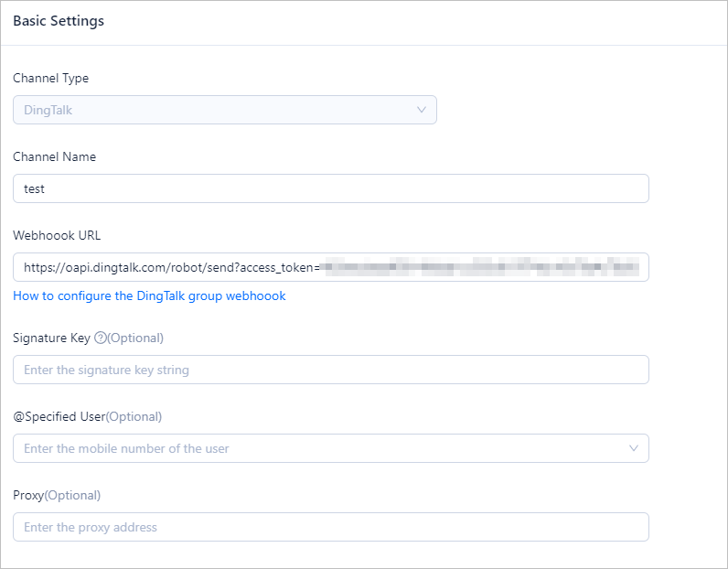
Task: Select the proxy address input field
Action: click(x=330, y=527)
